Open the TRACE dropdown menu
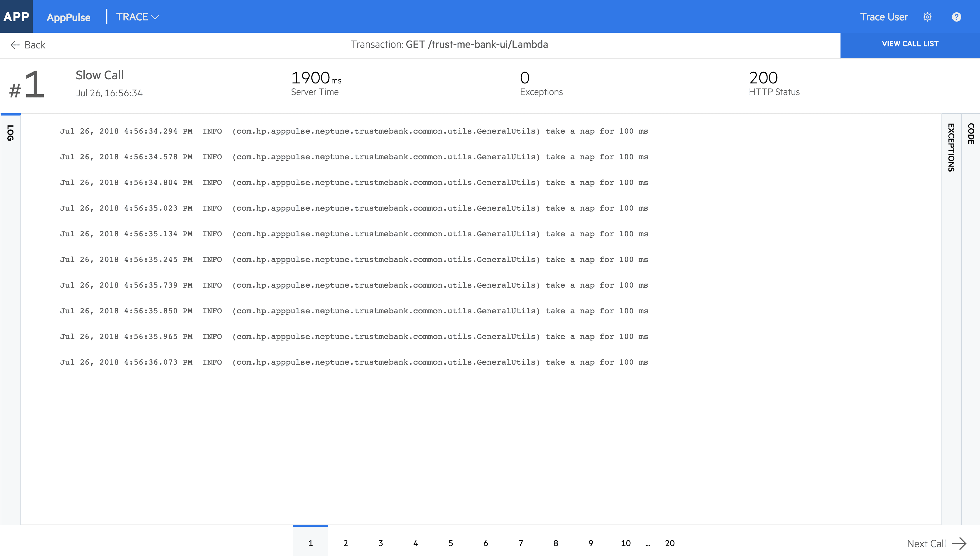Screen dimensions: 980x556 [x=137, y=17]
